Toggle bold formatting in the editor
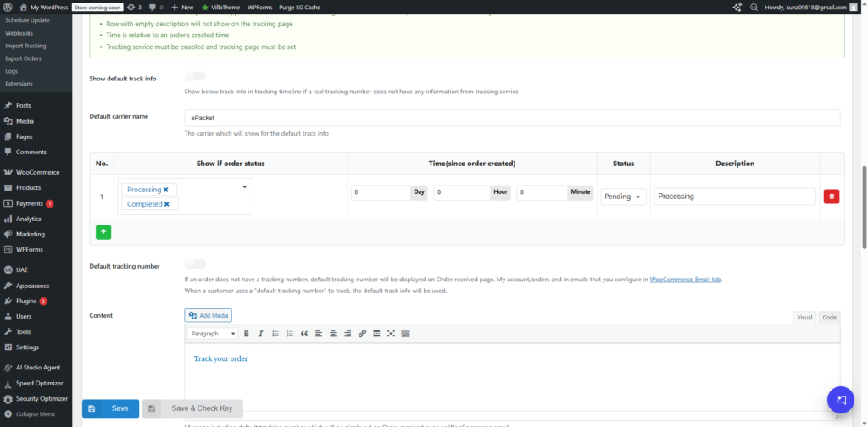The image size is (868, 427). (247, 334)
